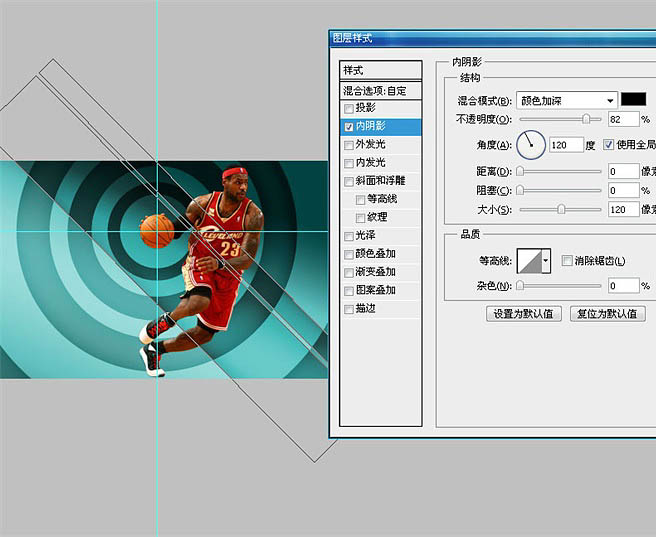Open the 光泽 satin settings row

380,236
